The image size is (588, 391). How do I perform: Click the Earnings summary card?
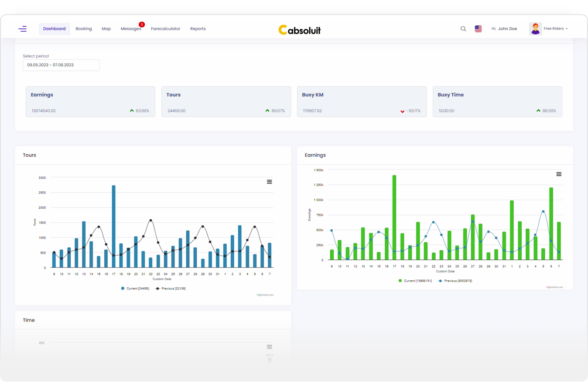pyautogui.click(x=90, y=102)
